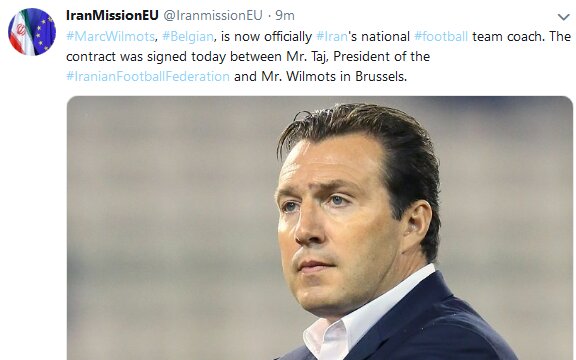Open the IranMissionEU profile avatar

pyautogui.click(x=32, y=32)
